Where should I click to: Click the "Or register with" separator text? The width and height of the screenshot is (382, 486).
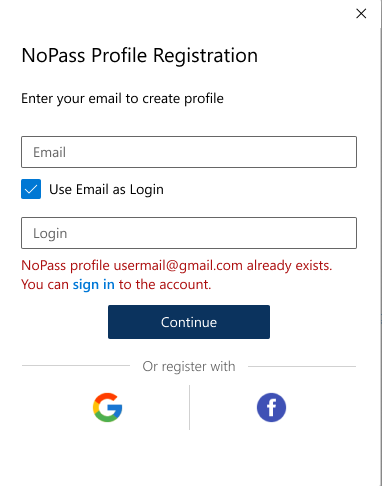[189, 366]
